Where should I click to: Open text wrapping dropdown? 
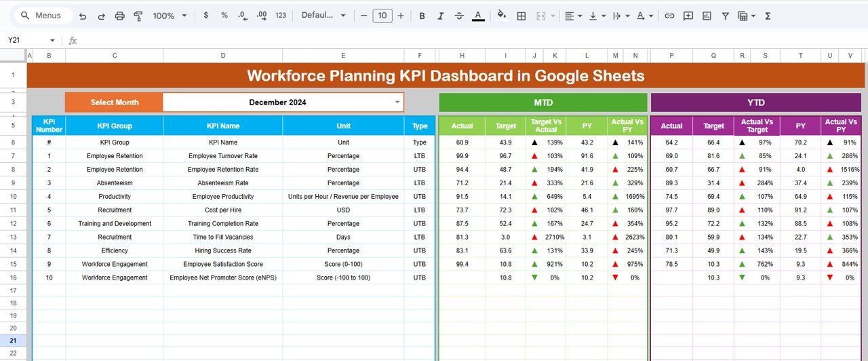(620, 16)
